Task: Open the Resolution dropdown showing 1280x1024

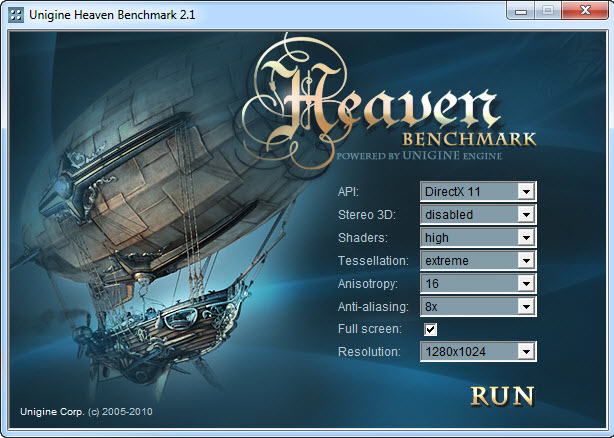Action: click(x=478, y=351)
